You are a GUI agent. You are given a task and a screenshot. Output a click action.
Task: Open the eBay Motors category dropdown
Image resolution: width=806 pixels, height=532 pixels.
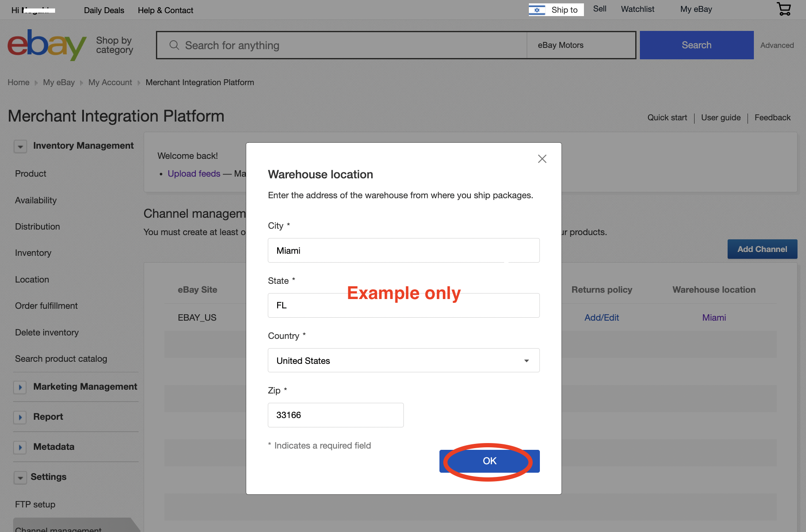click(581, 45)
